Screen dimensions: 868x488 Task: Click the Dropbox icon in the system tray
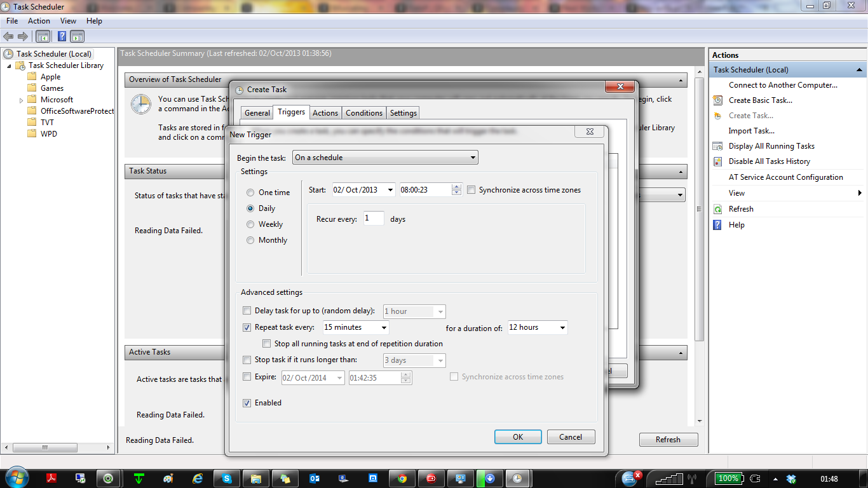pyautogui.click(x=791, y=478)
